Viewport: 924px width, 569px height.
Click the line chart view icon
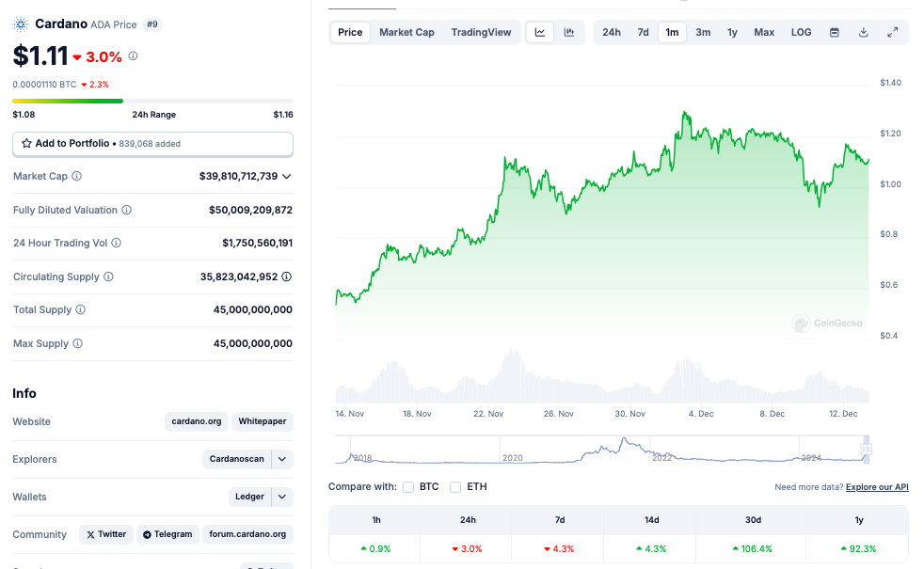click(540, 32)
